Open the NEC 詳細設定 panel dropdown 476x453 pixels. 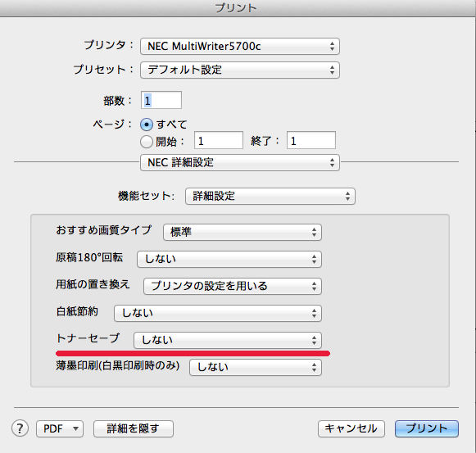(240, 163)
